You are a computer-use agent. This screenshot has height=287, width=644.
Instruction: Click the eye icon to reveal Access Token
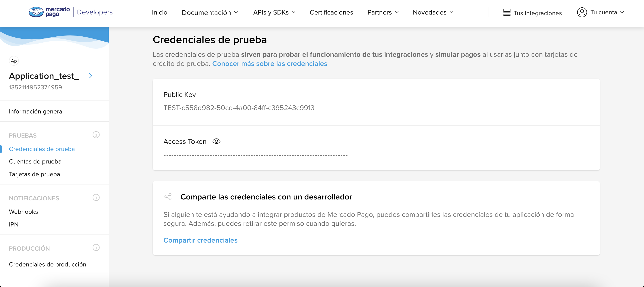[216, 141]
